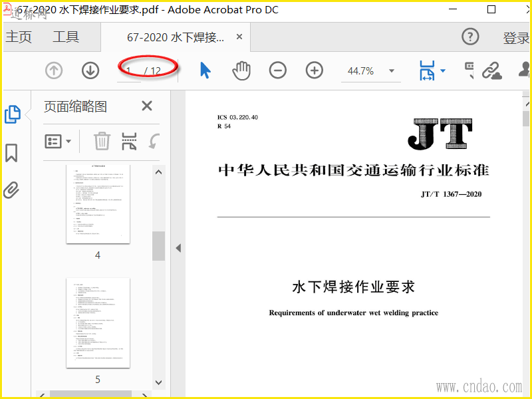Open the comment annotation tool

click(x=469, y=70)
